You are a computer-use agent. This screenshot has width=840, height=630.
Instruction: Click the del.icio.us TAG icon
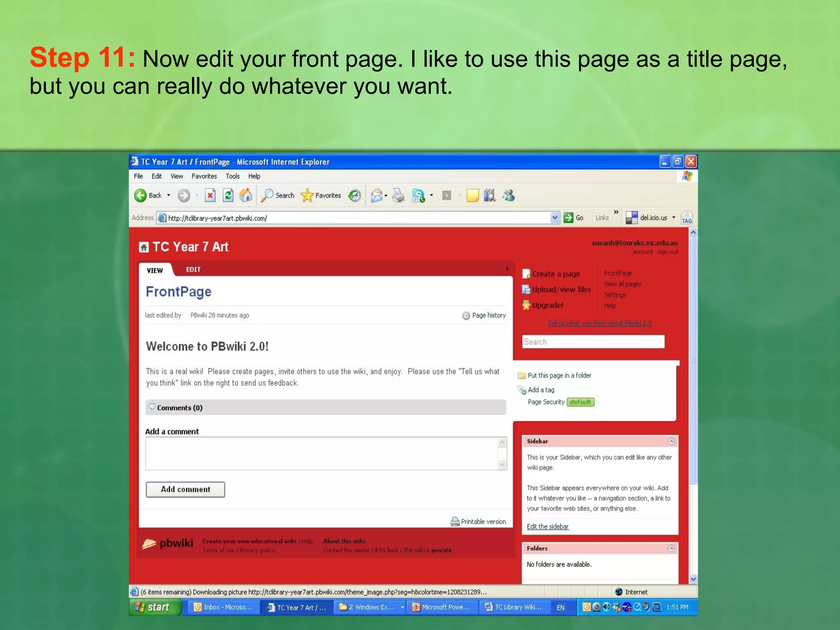(687, 218)
